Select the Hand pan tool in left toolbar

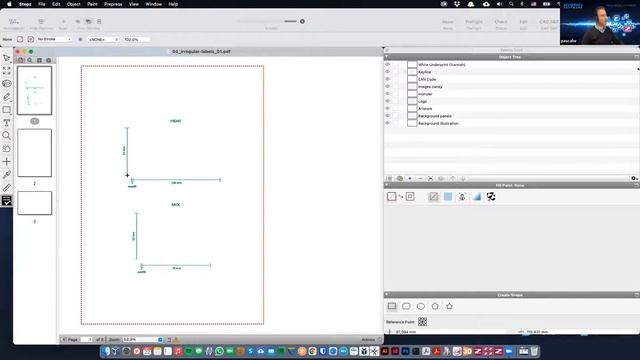click(x=7, y=149)
